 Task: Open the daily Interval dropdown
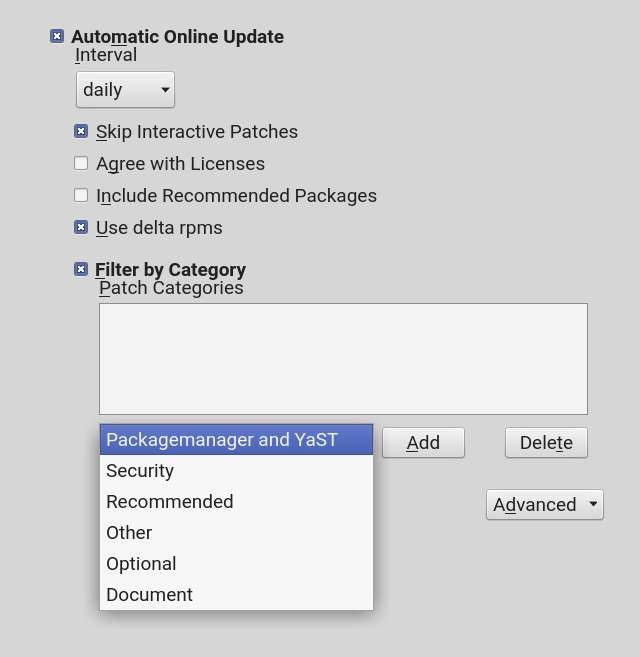point(124,90)
